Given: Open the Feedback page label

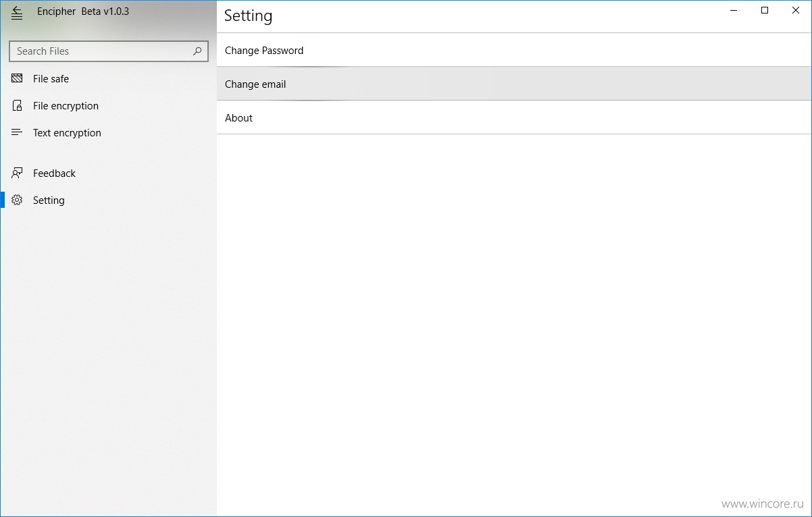Looking at the screenshot, I should pyautogui.click(x=54, y=173).
